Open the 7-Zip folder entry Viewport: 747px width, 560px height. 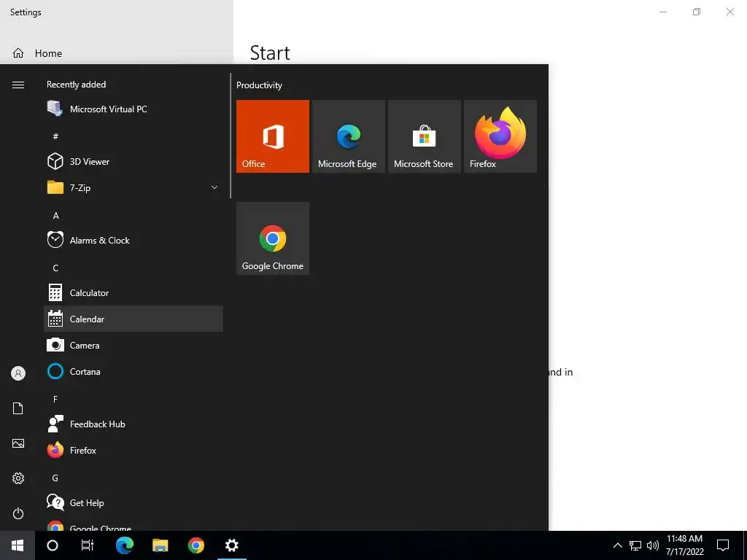pyautogui.click(x=133, y=187)
